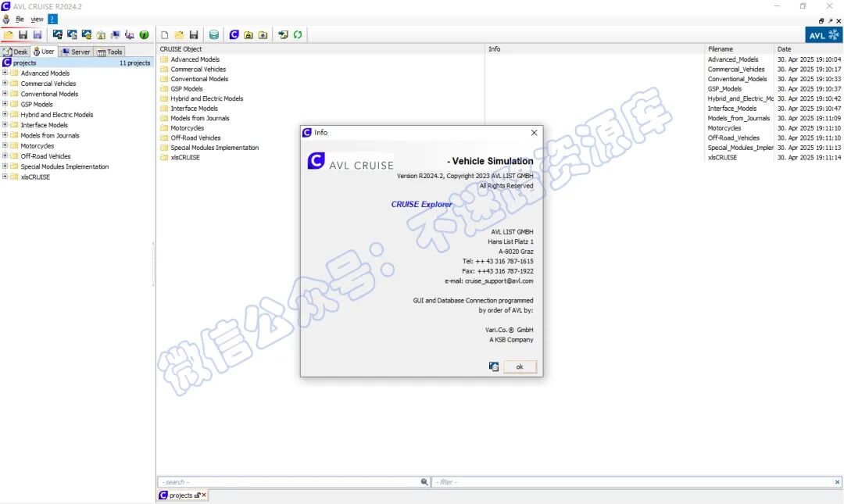Close the Info dialog with X
The width and height of the screenshot is (844, 504).
534,133
